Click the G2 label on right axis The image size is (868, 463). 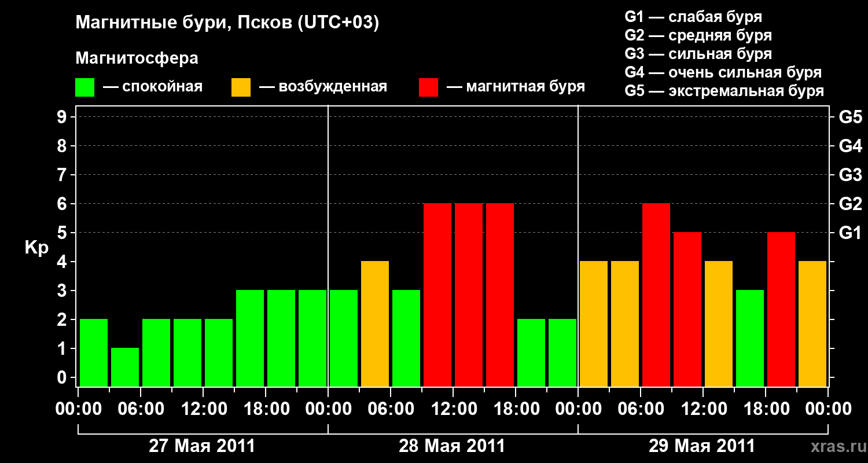tap(850, 204)
